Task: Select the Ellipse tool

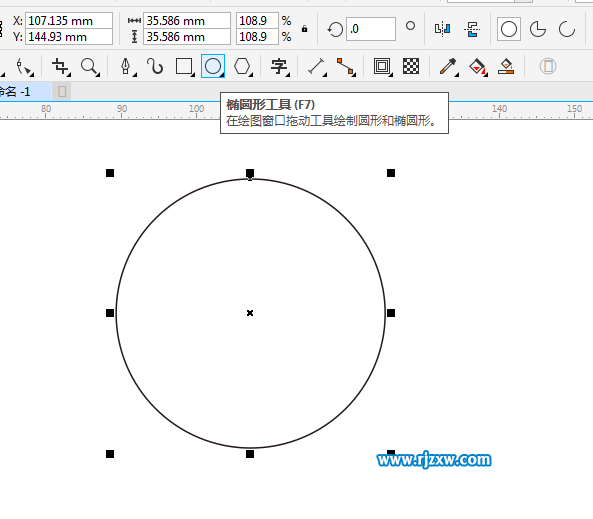Action: (213, 66)
